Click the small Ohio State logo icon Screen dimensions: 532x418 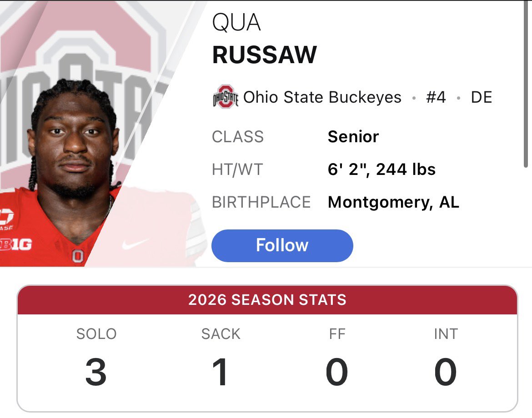coord(225,97)
